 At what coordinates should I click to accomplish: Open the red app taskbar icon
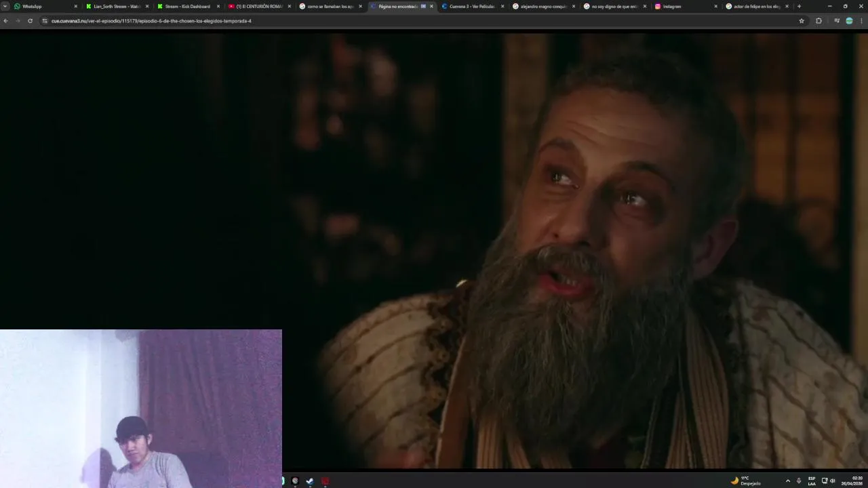coord(325,481)
